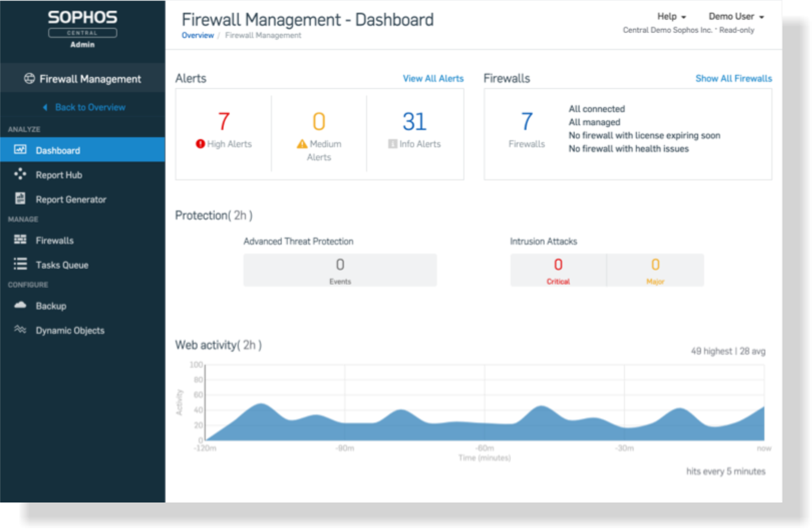Click 'No firewall with license expiring soon'
Image resolution: width=812 pixels, height=529 pixels.
click(644, 136)
